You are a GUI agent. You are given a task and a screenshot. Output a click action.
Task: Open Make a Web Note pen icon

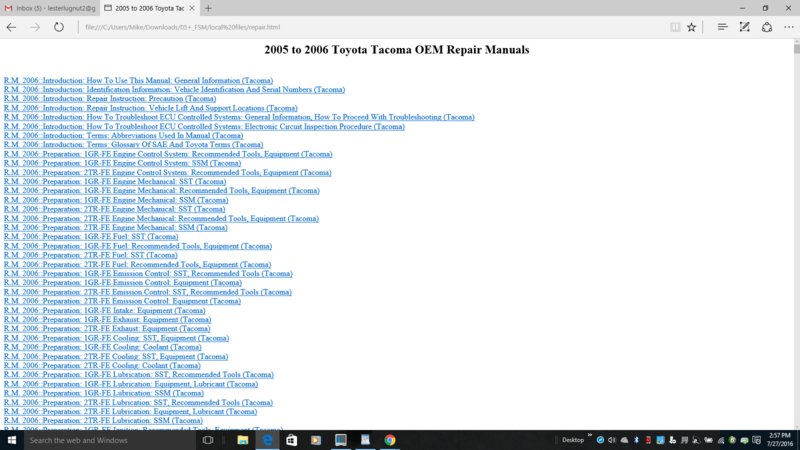tap(744, 27)
